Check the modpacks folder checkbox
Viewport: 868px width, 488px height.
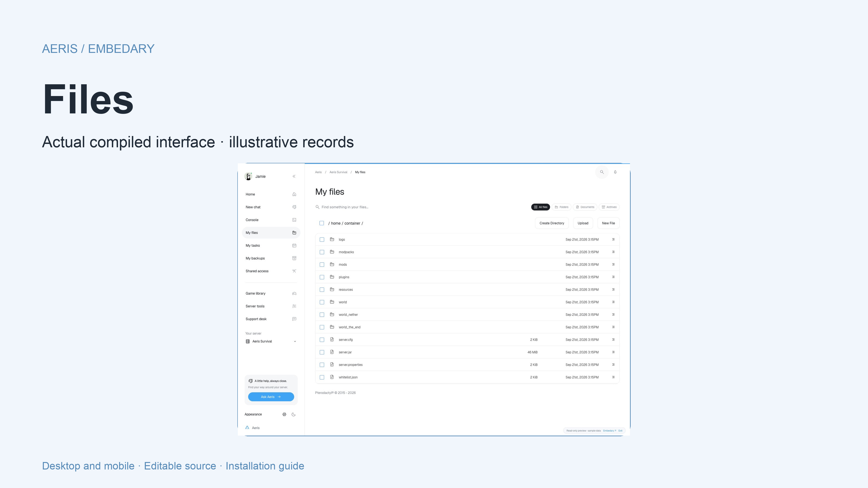coord(322,252)
